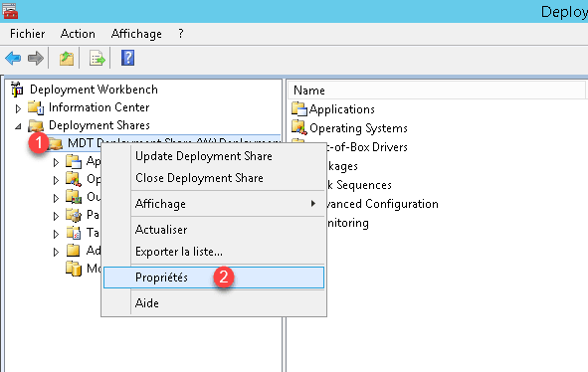Click the Deployment Workbench root icon
This screenshot has height=372, width=588.
(17, 90)
